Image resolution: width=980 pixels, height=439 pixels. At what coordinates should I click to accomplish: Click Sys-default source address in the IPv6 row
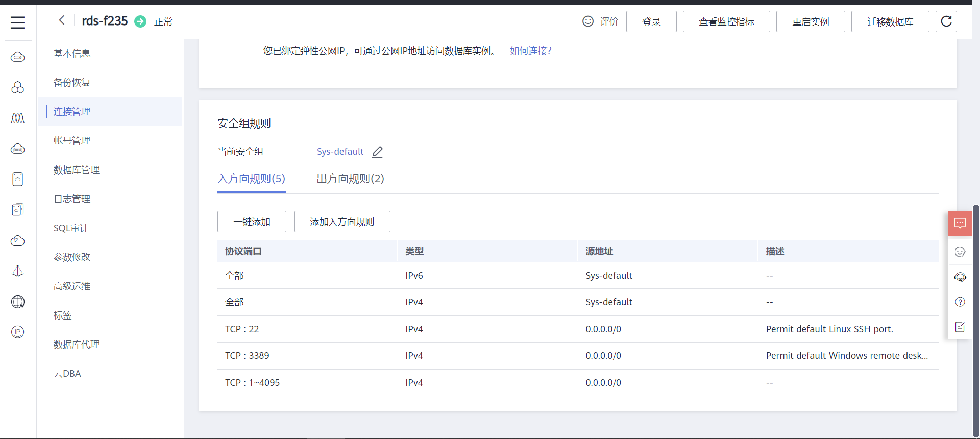tap(609, 276)
